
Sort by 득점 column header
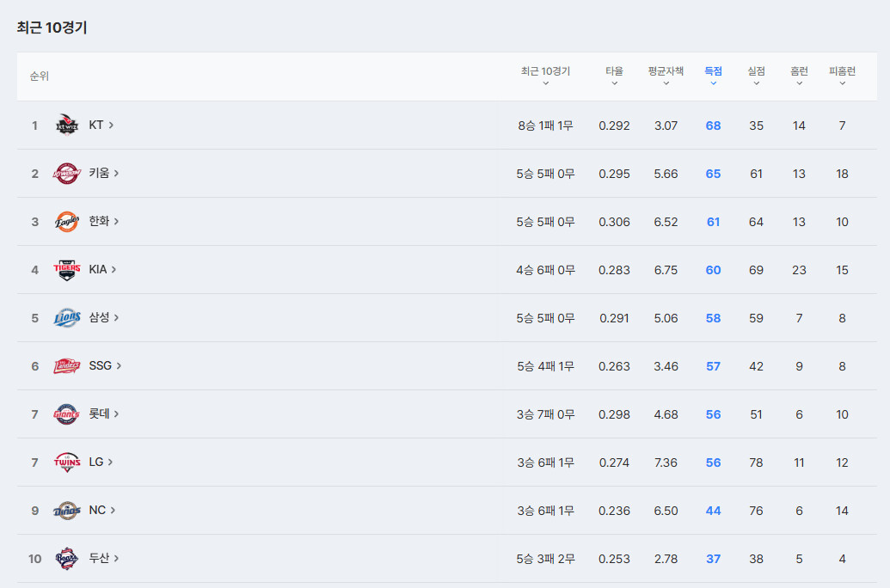[714, 76]
